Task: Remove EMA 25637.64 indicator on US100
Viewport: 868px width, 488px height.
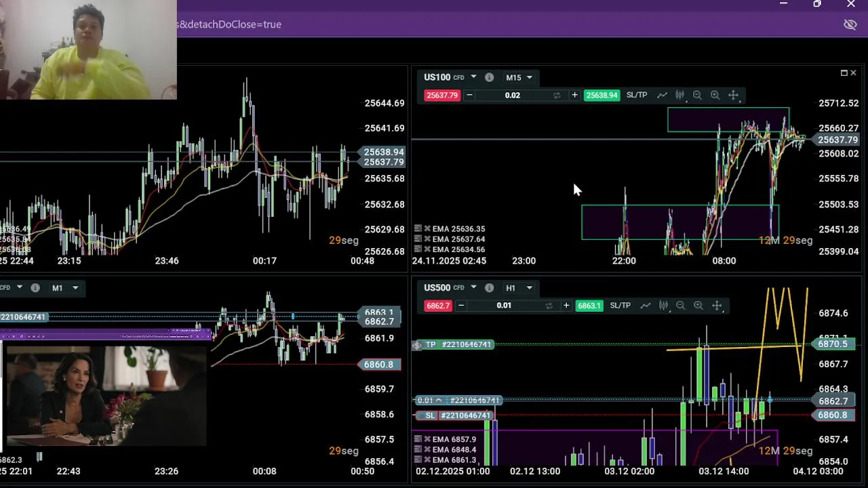Action: [x=428, y=239]
